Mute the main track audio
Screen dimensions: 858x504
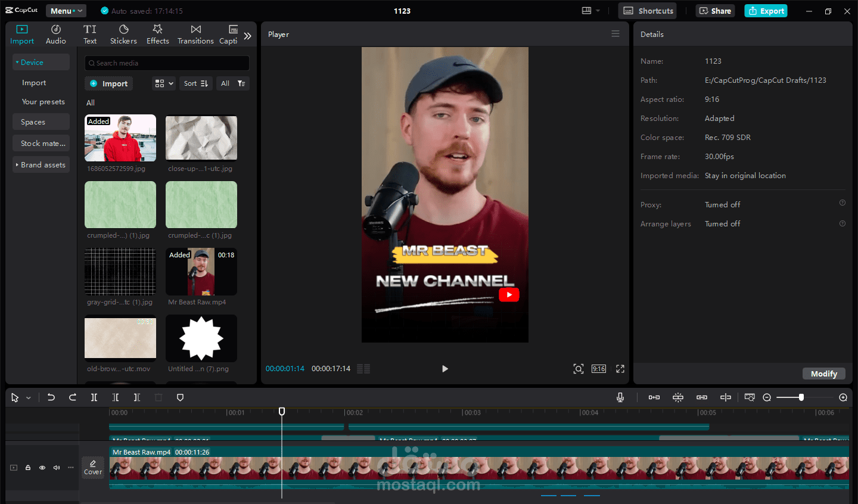click(57, 468)
